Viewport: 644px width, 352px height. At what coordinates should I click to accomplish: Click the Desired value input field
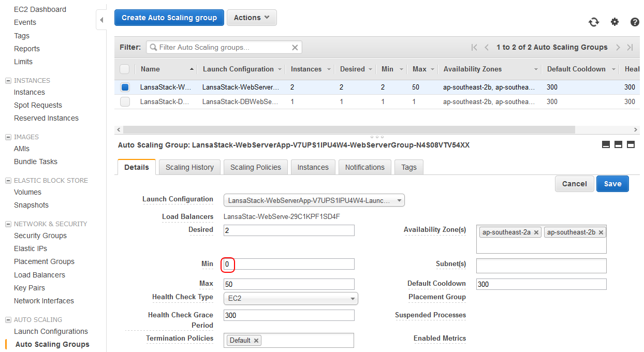289,230
